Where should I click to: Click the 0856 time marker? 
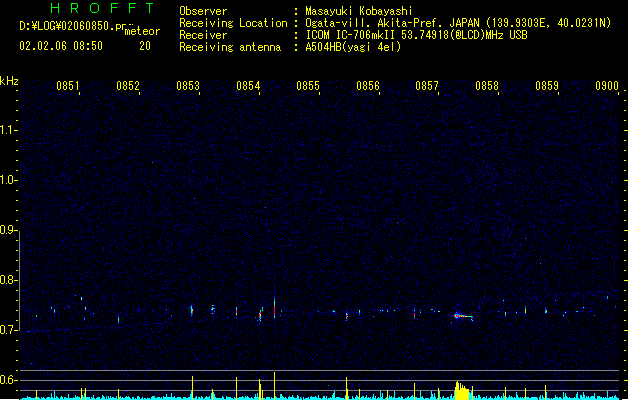(368, 86)
